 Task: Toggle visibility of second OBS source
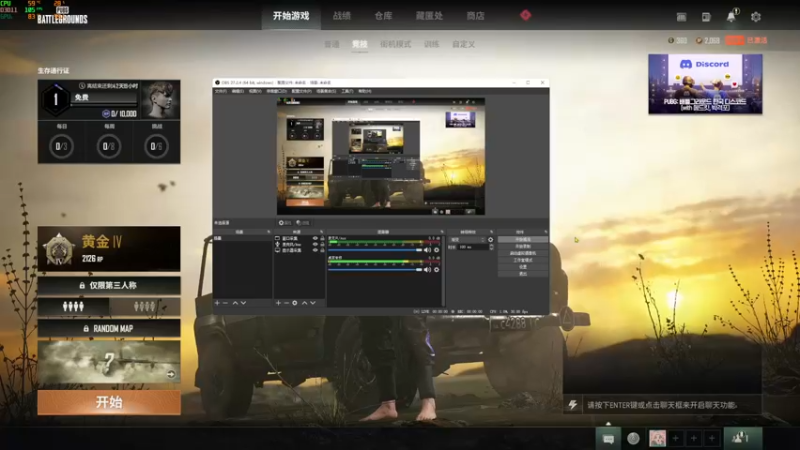[x=315, y=244]
